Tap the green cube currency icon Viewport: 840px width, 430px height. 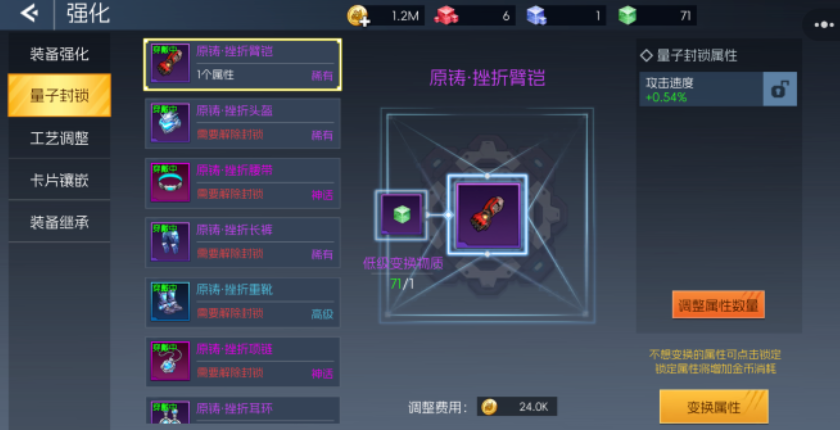627,16
